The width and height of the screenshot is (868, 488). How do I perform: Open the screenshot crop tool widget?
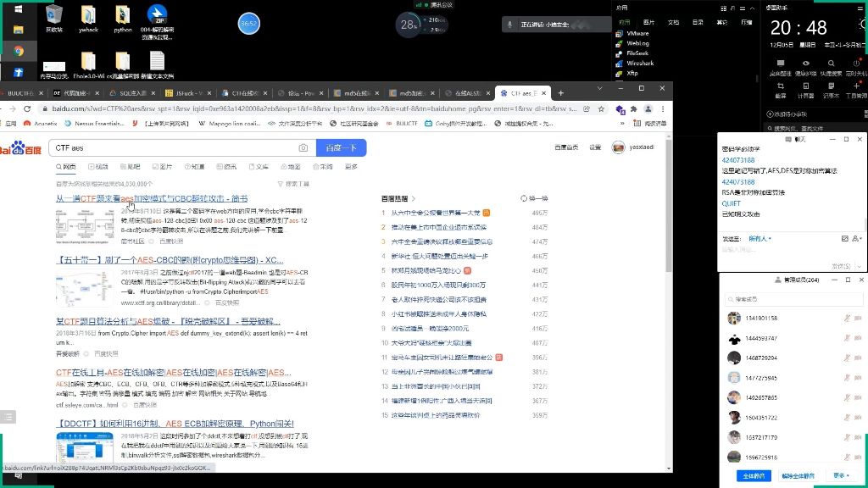click(x=781, y=90)
